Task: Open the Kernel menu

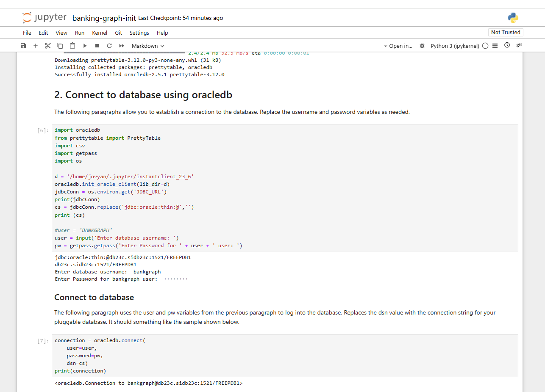Action: [100, 33]
